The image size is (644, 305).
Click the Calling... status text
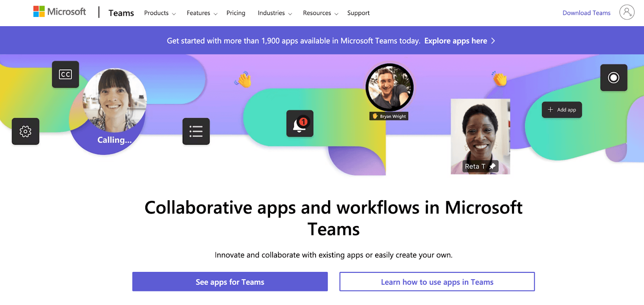point(114,140)
